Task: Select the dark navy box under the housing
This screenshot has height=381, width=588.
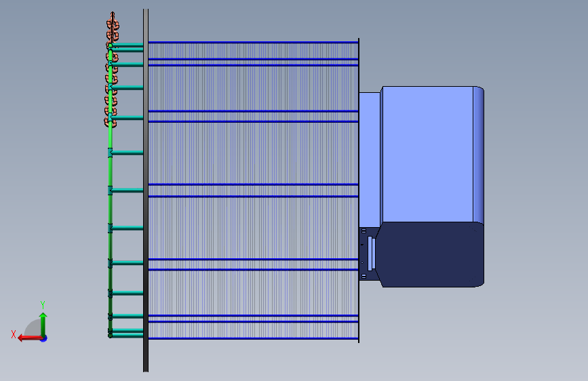Action: [429, 255]
